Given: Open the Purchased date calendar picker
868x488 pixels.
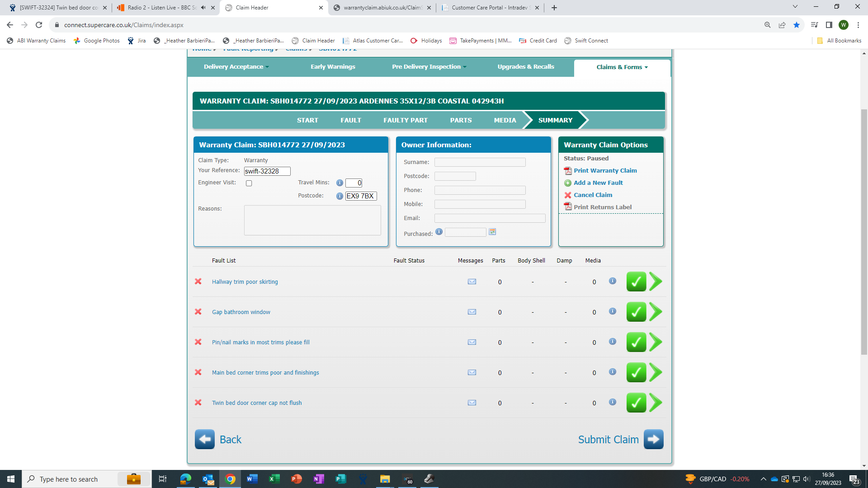Looking at the screenshot, I should 492,232.
